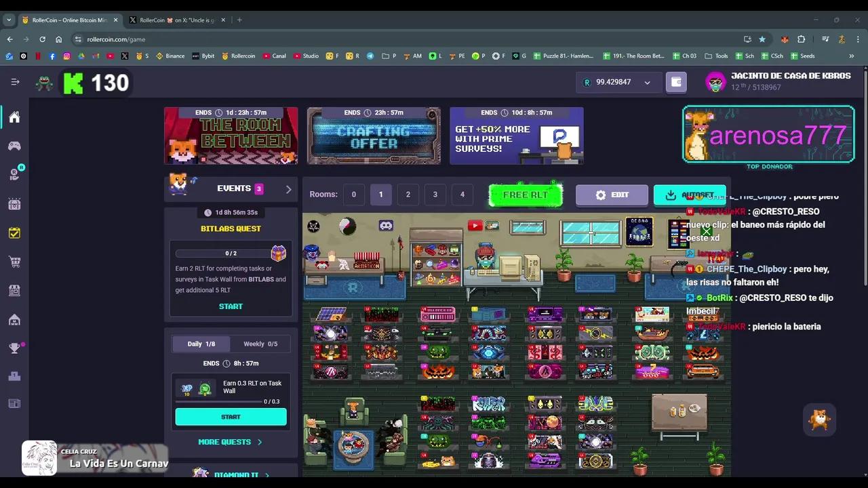
Task: Click the rollercoin.com address bar
Action: click(115, 39)
